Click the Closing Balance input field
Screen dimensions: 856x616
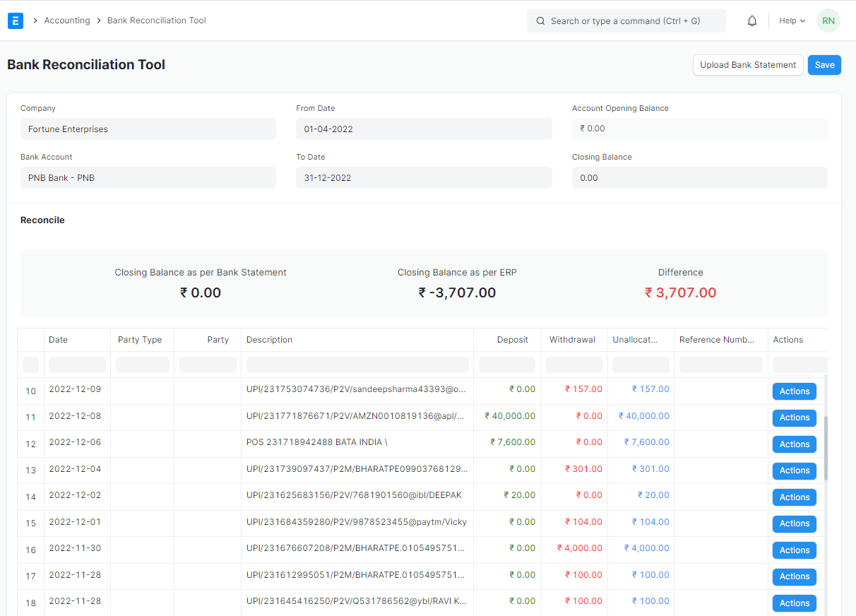point(699,178)
